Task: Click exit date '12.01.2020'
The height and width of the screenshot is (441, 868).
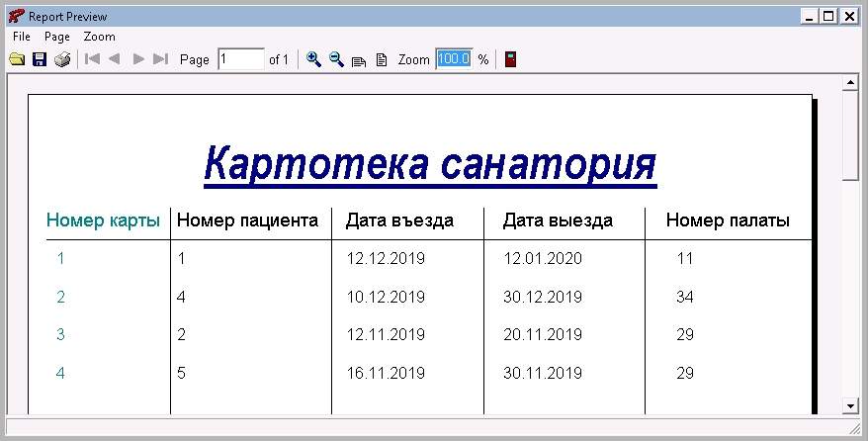Action: click(x=543, y=258)
